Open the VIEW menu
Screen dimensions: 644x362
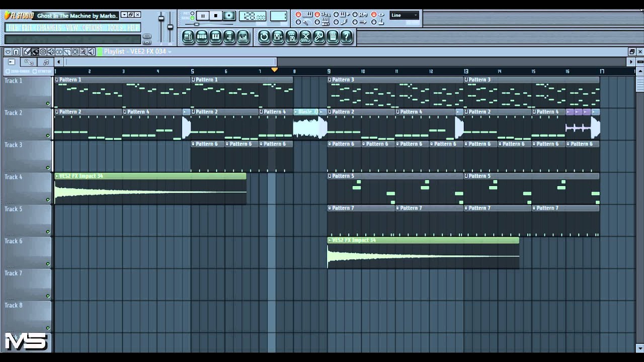point(72,28)
